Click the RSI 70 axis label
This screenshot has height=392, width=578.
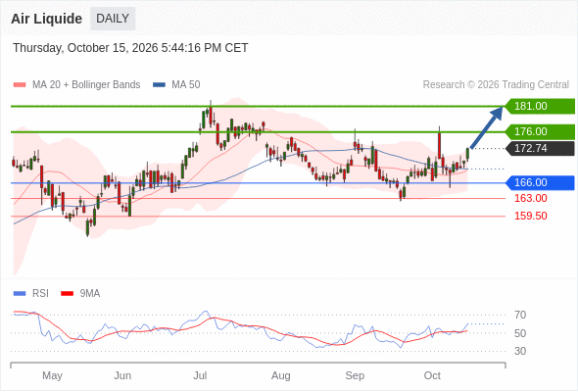[x=520, y=315]
